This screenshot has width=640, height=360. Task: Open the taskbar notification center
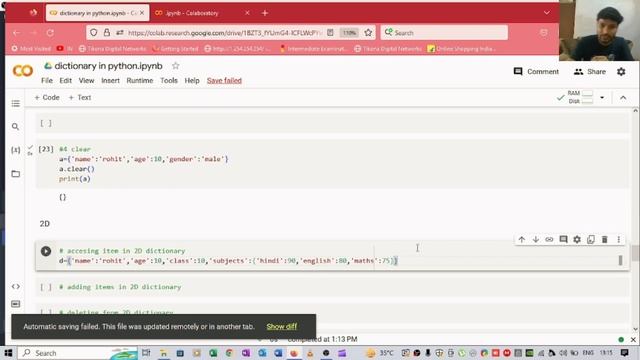click(624, 353)
